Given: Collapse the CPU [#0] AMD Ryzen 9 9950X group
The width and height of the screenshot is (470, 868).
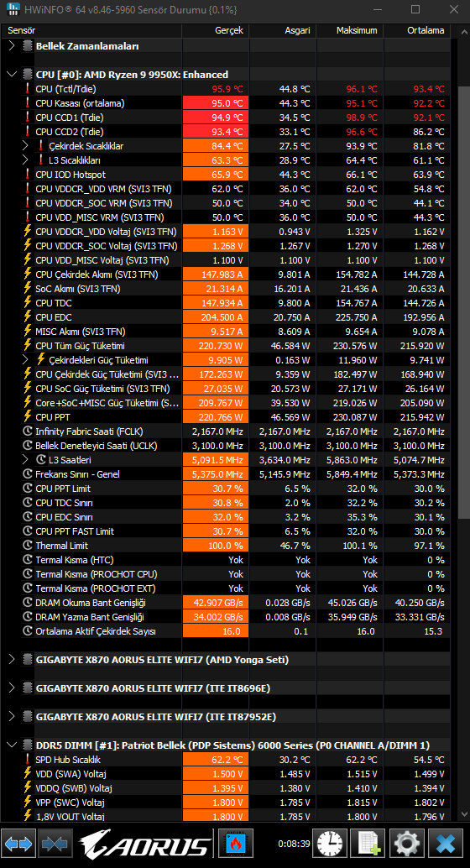Looking at the screenshot, I should pyautogui.click(x=12, y=74).
